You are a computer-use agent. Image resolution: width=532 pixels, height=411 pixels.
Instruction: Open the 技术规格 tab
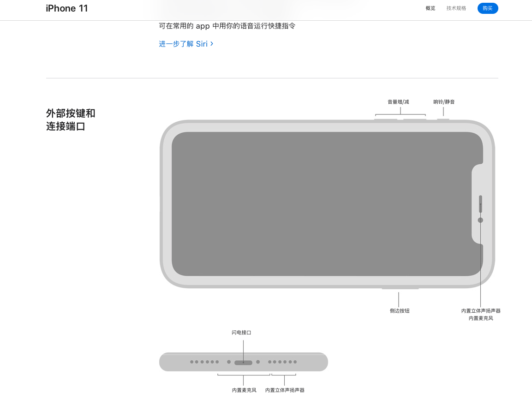456,8
